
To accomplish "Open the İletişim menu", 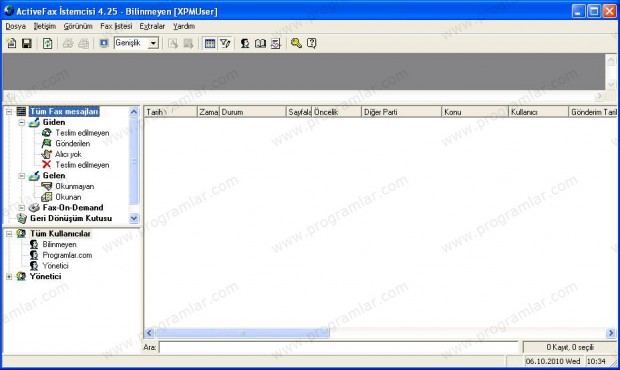I will coord(44,26).
